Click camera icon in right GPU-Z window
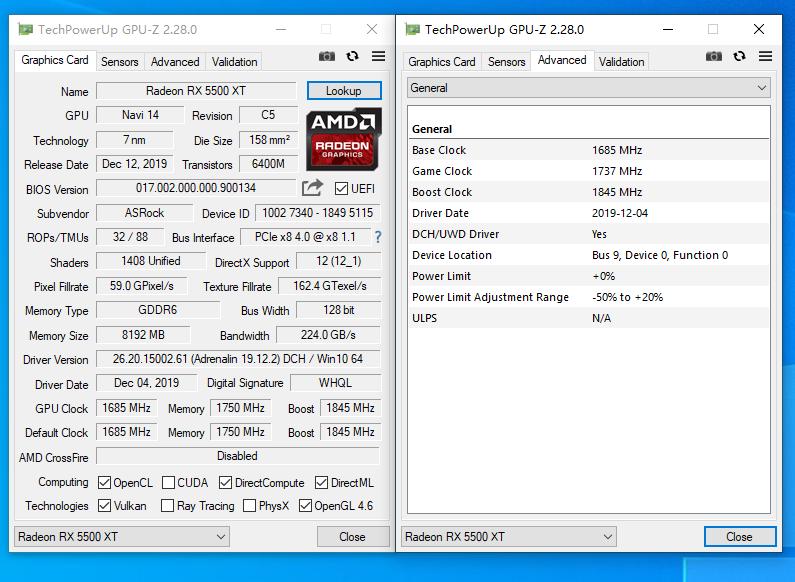Image resolution: width=795 pixels, height=582 pixels. point(714,56)
